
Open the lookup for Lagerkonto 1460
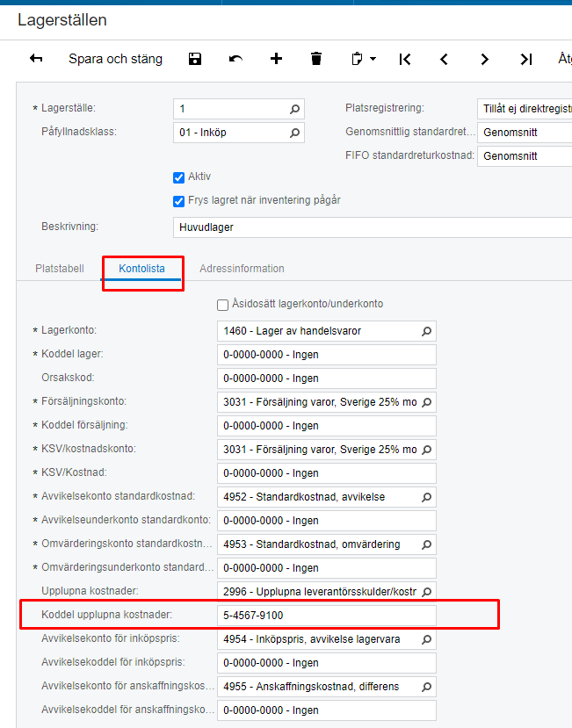[x=426, y=331]
